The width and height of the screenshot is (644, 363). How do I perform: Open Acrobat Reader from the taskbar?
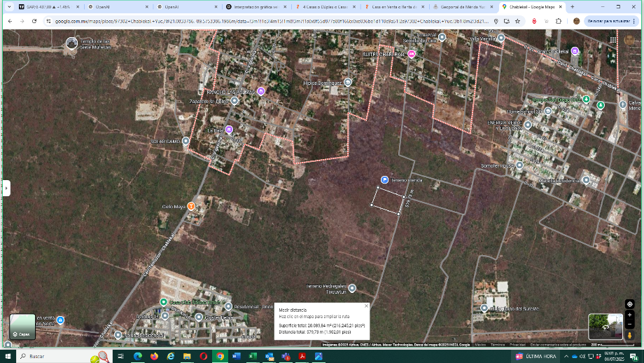pyautogui.click(x=302, y=357)
